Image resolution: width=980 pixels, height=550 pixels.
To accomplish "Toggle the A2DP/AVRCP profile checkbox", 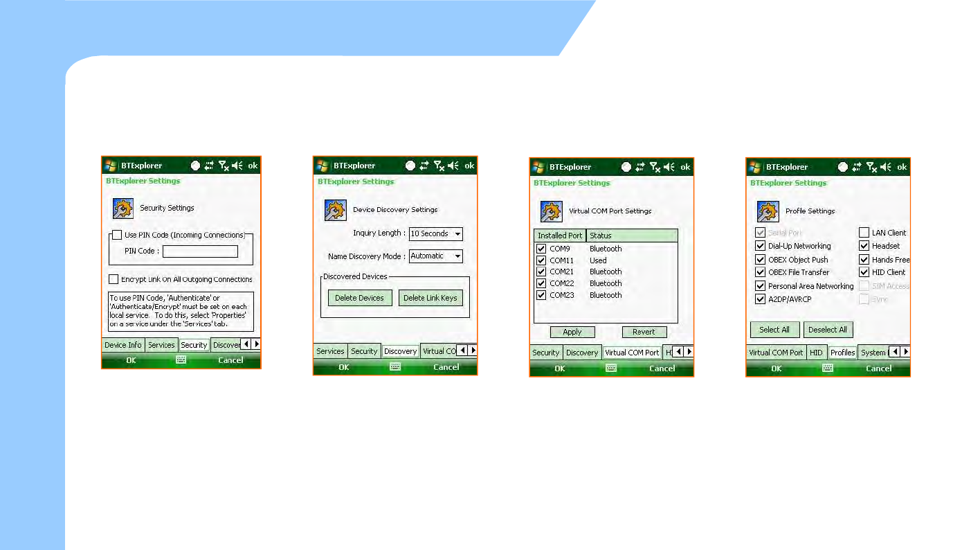I will tap(760, 299).
